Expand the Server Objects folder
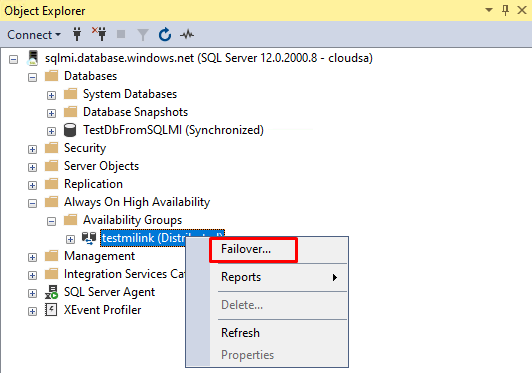This screenshot has height=374, width=532. [x=32, y=168]
